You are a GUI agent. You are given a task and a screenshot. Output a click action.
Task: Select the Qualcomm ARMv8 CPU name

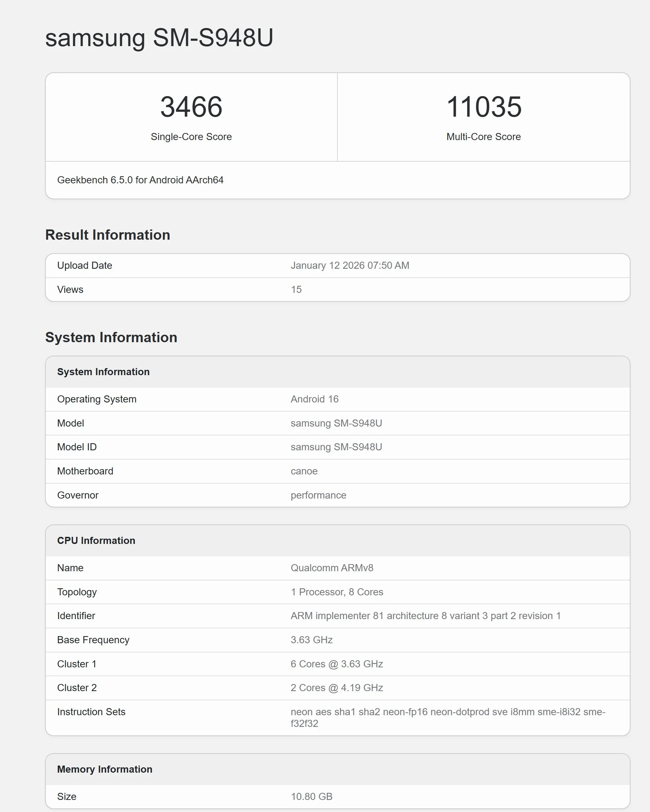[332, 568]
